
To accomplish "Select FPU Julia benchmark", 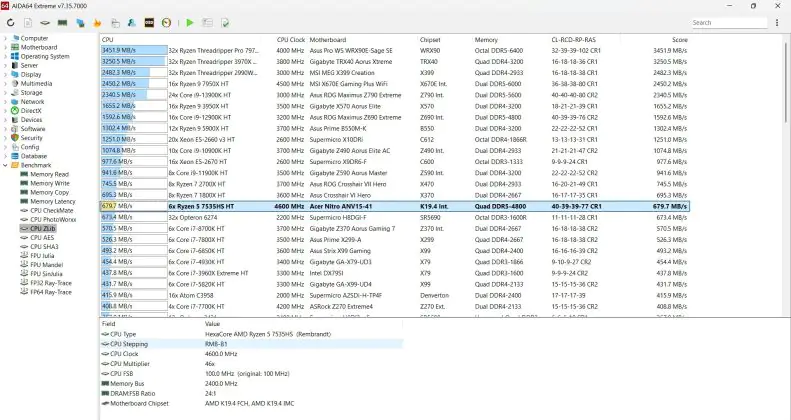I will pyautogui.click(x=42, y=256).
